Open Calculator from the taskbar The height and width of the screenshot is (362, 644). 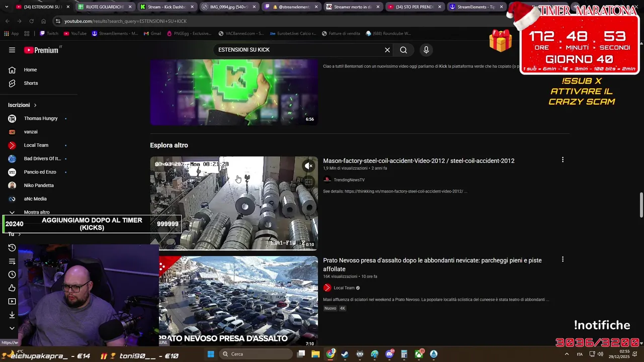404,354
